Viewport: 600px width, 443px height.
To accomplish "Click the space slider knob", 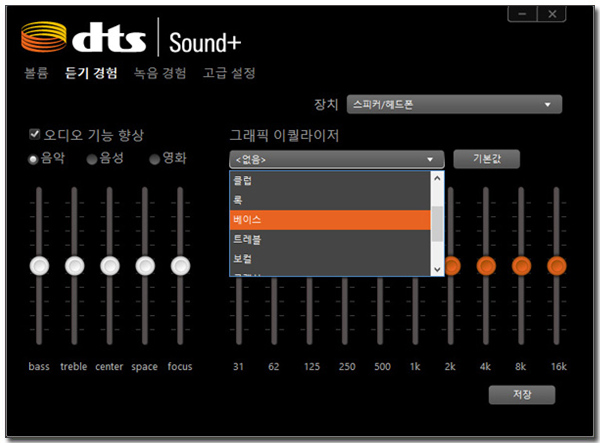I will tap(145, 266).
